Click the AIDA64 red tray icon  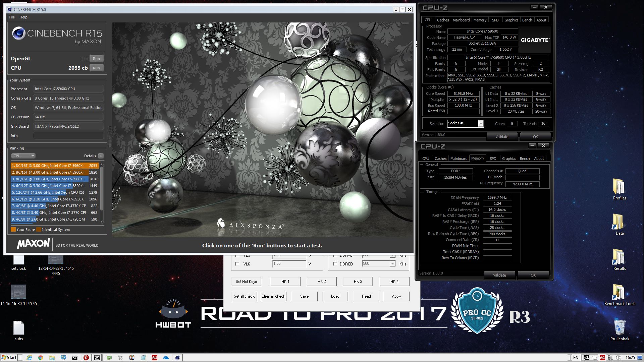[602, 358]
